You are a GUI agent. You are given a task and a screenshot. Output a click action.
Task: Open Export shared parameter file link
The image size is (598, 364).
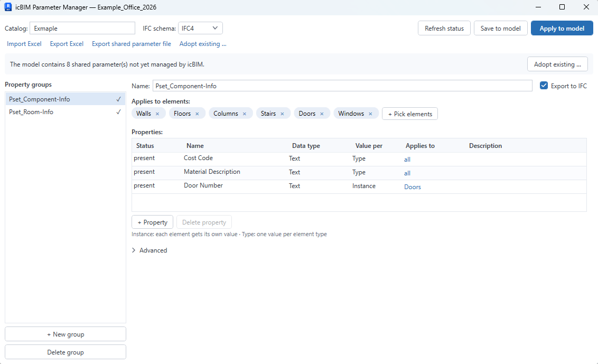pos(132,44)
